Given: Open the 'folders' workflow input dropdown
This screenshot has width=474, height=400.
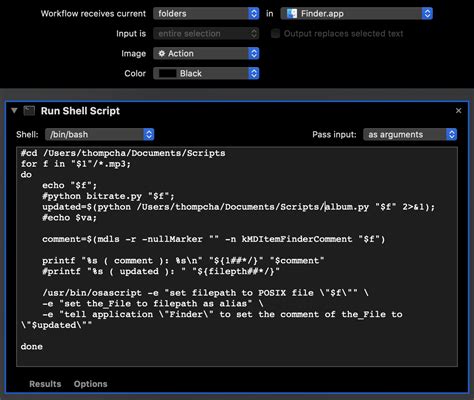Looking at the screenshot, I should pyautogui.click(x=206, y=14).
